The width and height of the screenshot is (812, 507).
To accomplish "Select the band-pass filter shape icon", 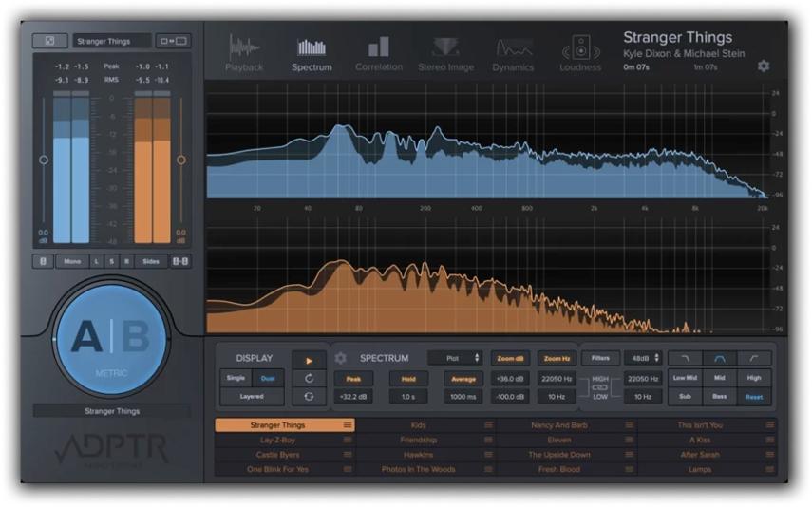I will [x=720, y=358].
